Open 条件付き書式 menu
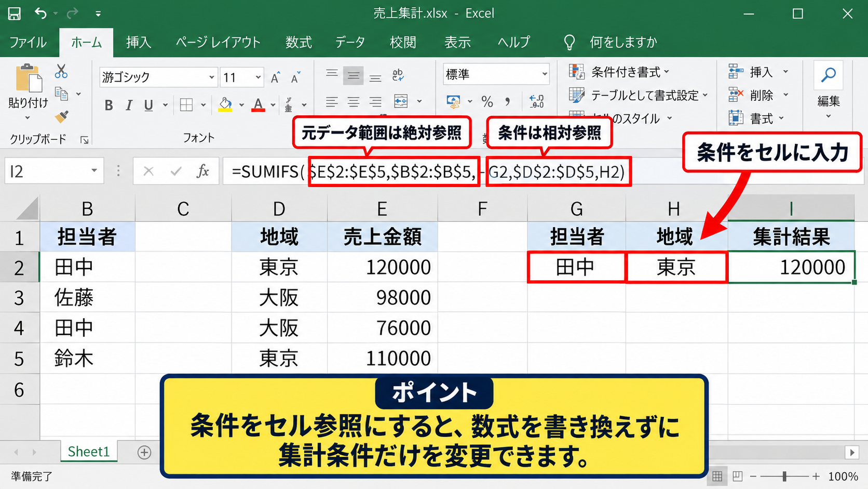 [619, 72]
